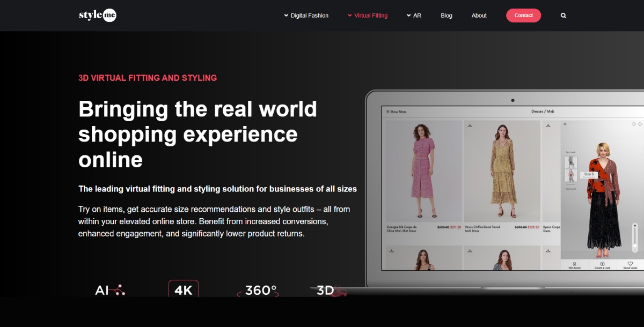Click the $159.20 sale price
Viewport: 644px width, 327px height.
[533, 227]
